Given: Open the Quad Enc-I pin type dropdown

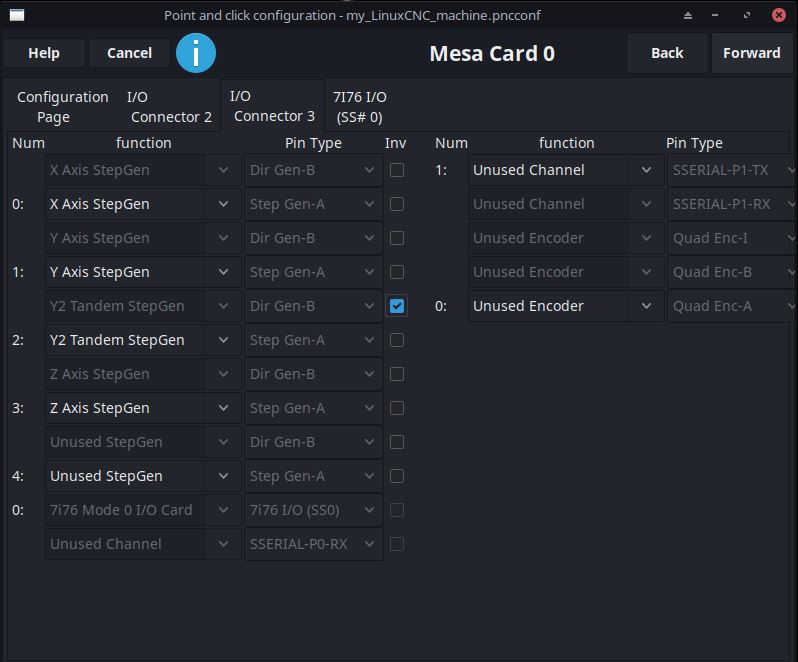Looking at the screenshot, I should point(732,238).
